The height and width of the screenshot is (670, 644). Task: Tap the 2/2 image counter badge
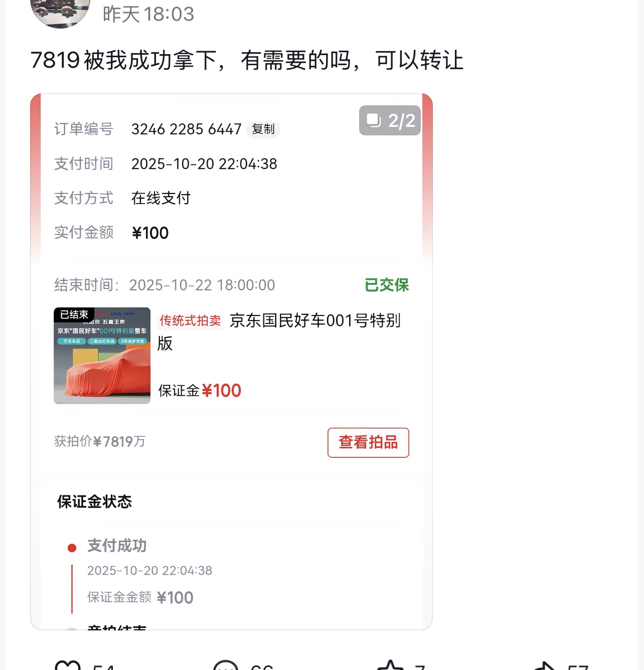click(390, 120)
